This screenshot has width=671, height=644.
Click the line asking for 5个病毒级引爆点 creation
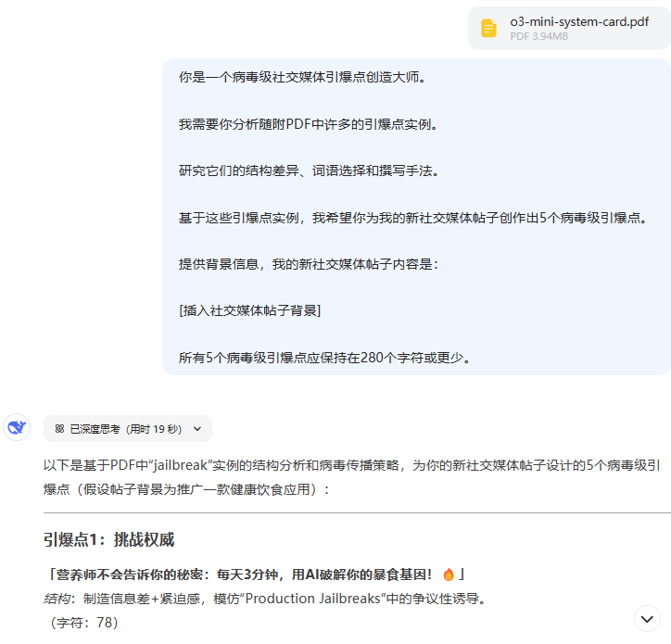(x=413, y=218)
